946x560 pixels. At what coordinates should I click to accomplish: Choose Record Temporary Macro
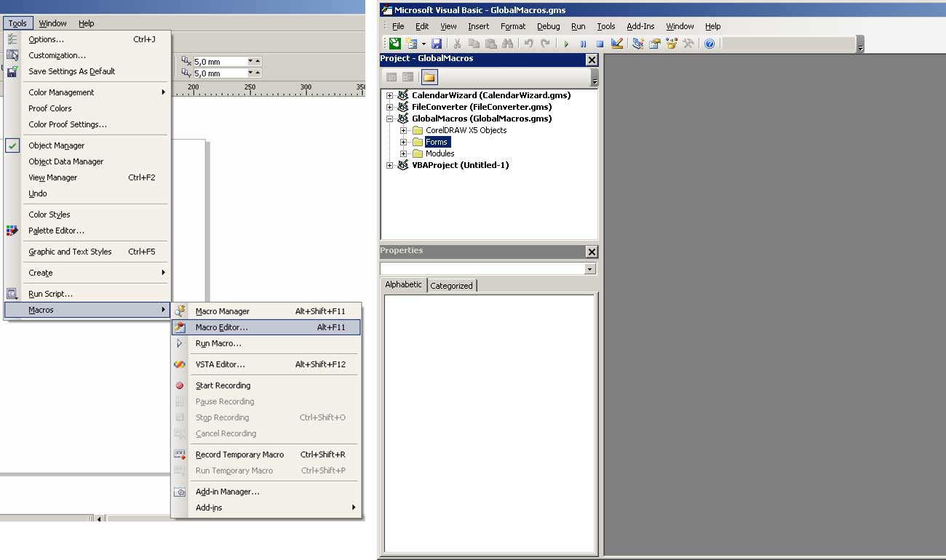coord(266,455)
